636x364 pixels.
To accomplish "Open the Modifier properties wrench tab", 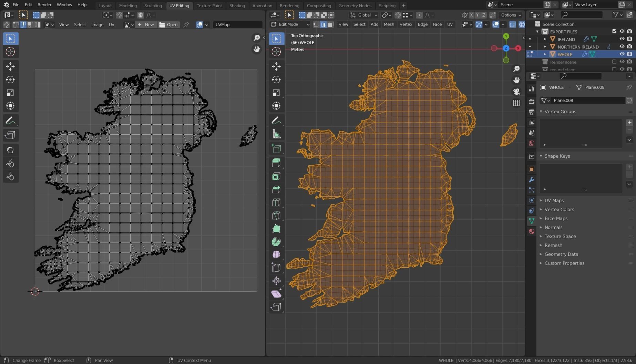I will [x=532, y=180].
